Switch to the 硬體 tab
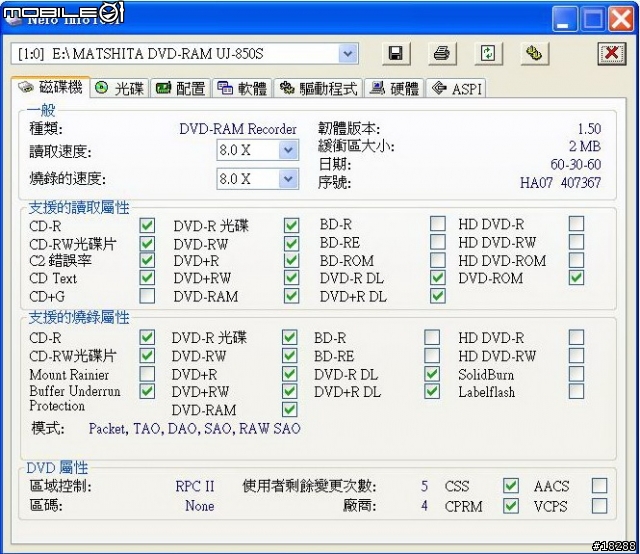 [394, 88]
